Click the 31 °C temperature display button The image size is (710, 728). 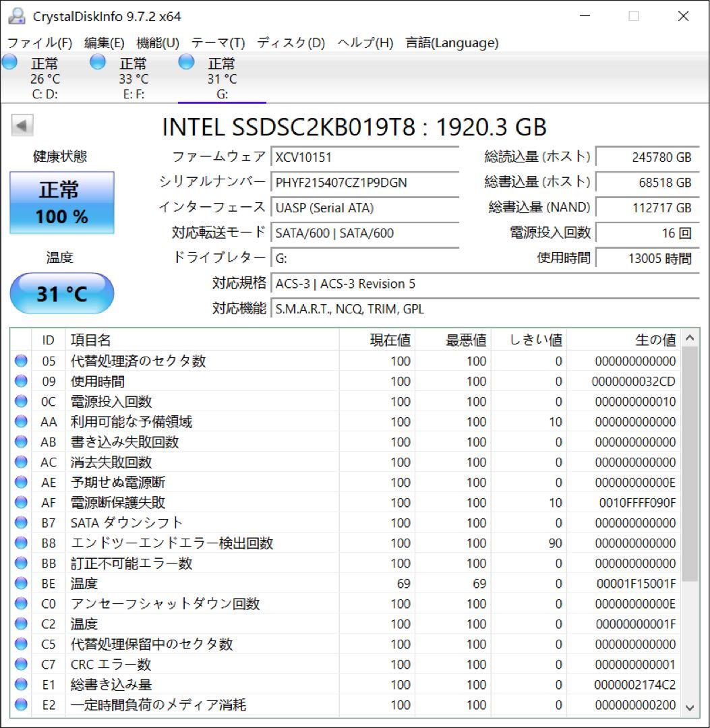61,293
